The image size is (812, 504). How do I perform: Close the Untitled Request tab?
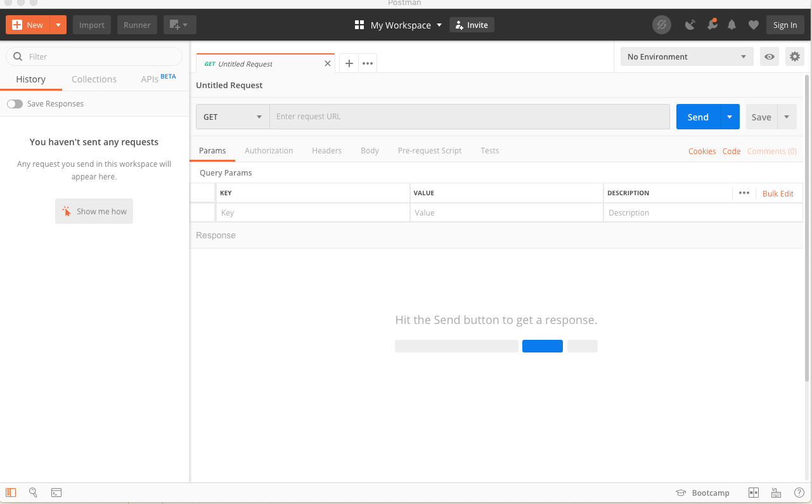tap(328, 63)
